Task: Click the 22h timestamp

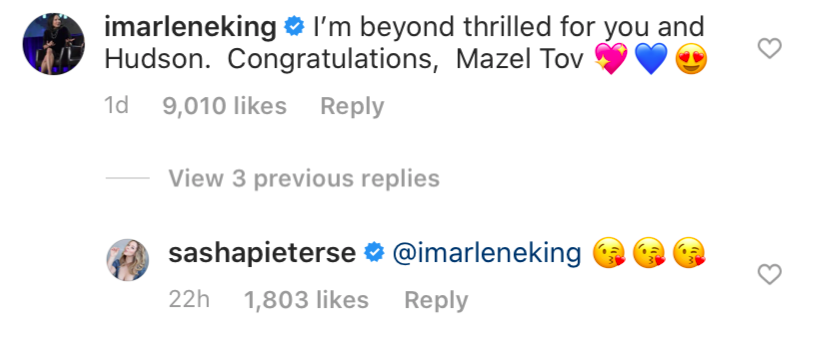Action: (189, 300)
